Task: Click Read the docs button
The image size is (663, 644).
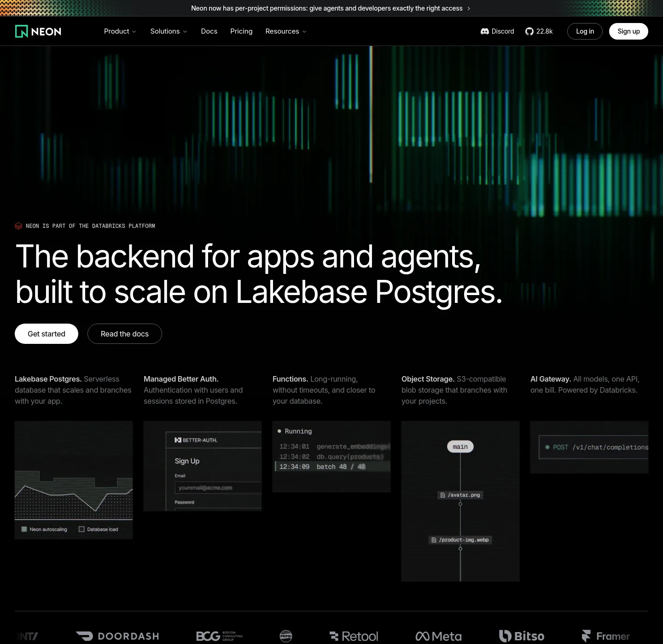Action: [x=125, y=334]
